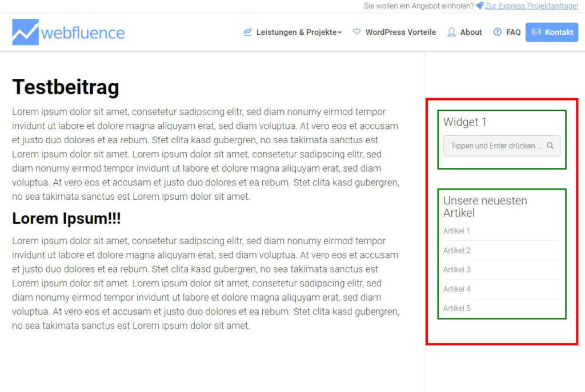Click the Kontakt button
Screen dimensions: 585x392
tap(552, 32)
